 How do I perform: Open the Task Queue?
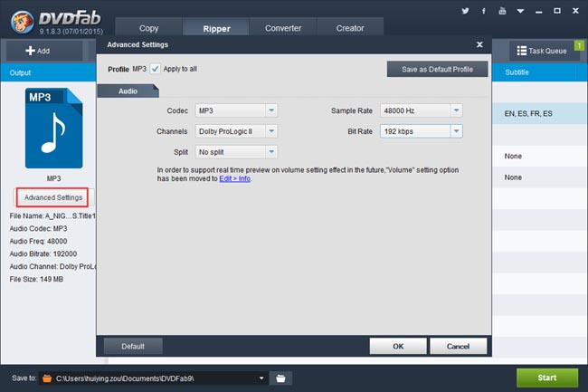[542, 51]
